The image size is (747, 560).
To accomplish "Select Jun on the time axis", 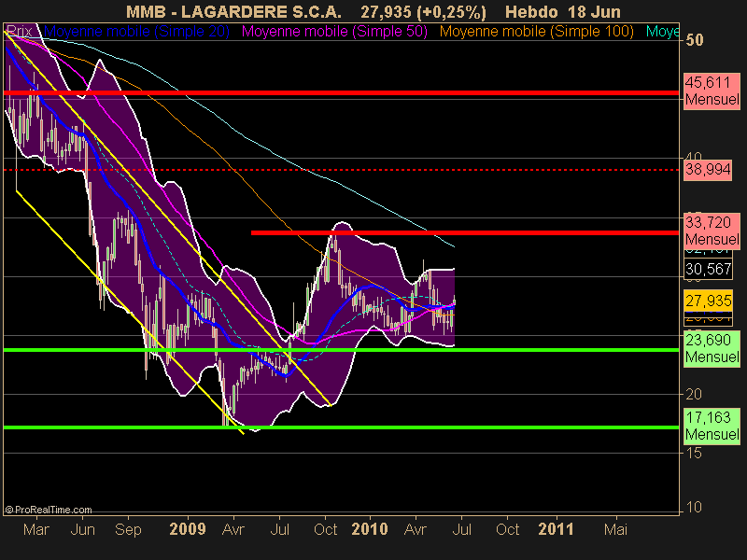I will coord(82,529).
